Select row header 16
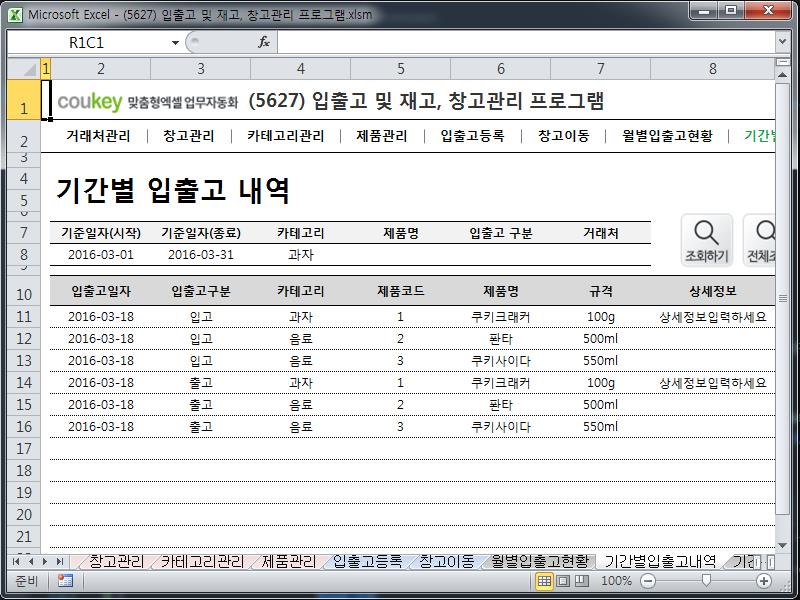800x600 pixels. (x=24, y=427)
